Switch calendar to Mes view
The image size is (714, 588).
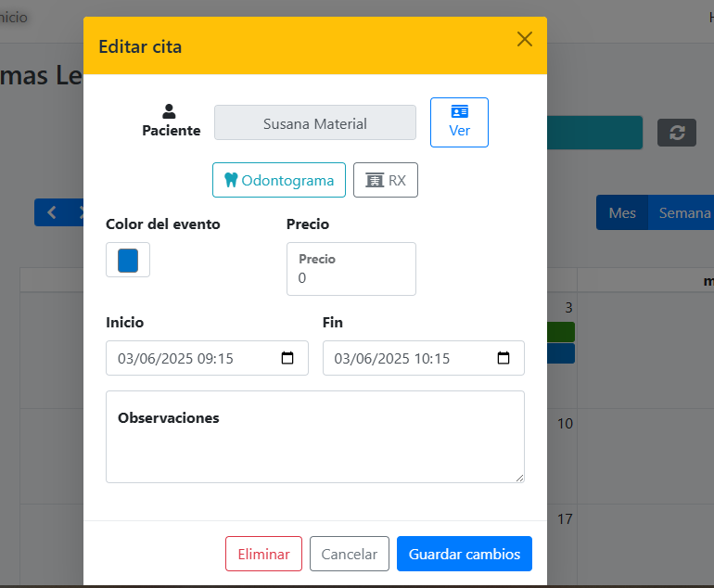click(x=622, y=212)
